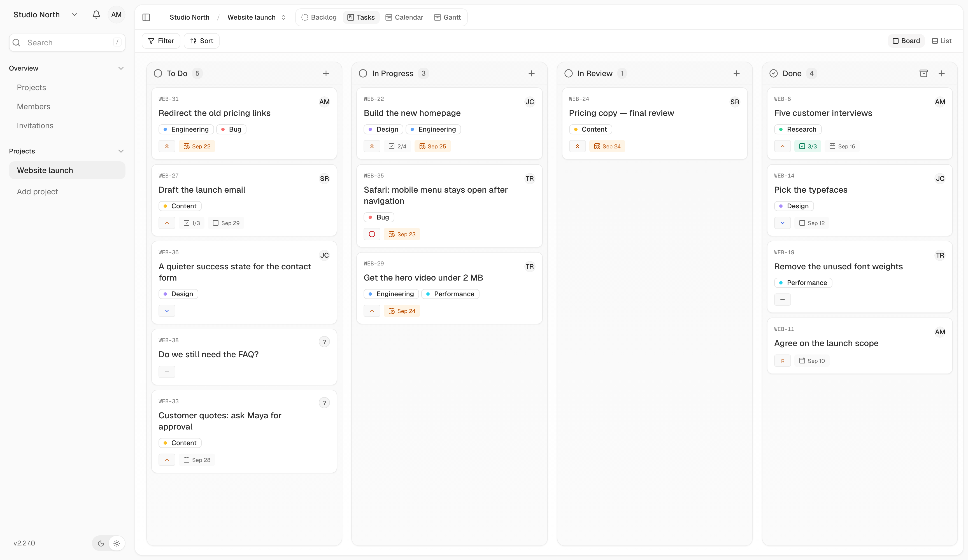Open the Sort options
The image size is (968, 560).
[201, 41]
